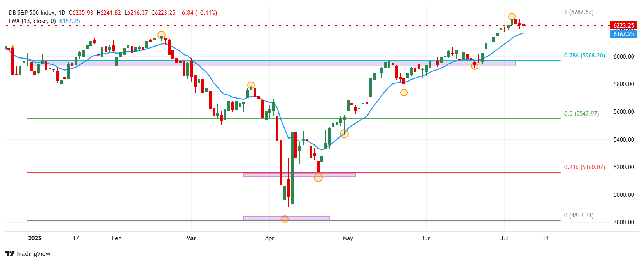644x262 pixels.
Task: Click the blue EMA value 6167.25 in the legend
Action: [70, 21]
